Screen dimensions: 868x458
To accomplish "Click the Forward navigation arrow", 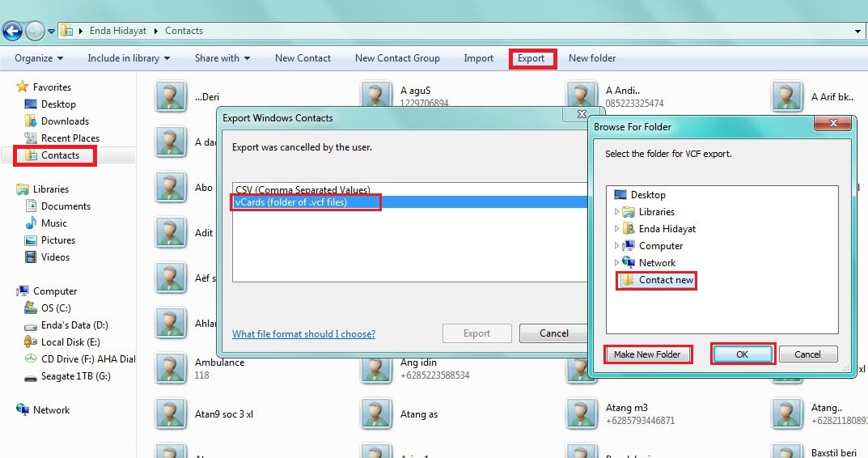I will click(x=35, y=31).
